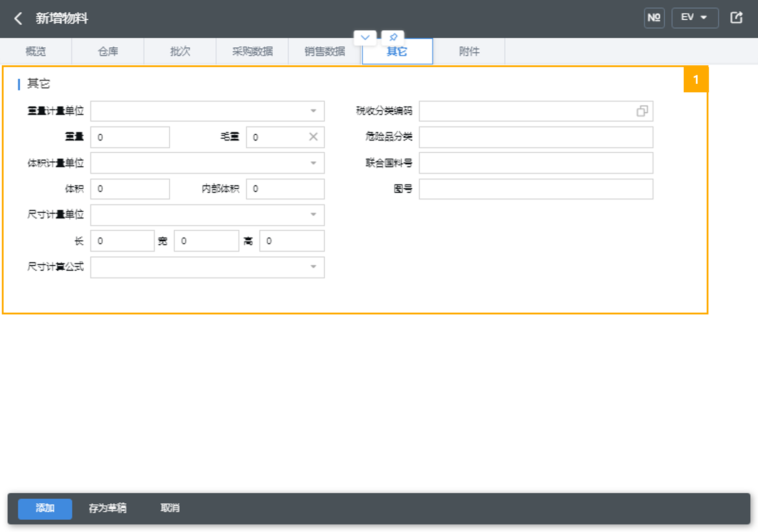Go back using the left arrow icon
The height and width of the screenshot is (532, 758).
pos(18,18)
